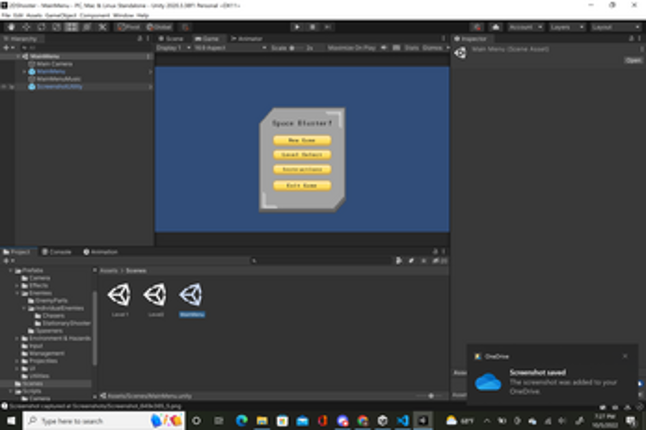Select the Level2 scene asset
The width and height of the screenshot is (646, 430).
pyautogui.click(x=155, y=298)
